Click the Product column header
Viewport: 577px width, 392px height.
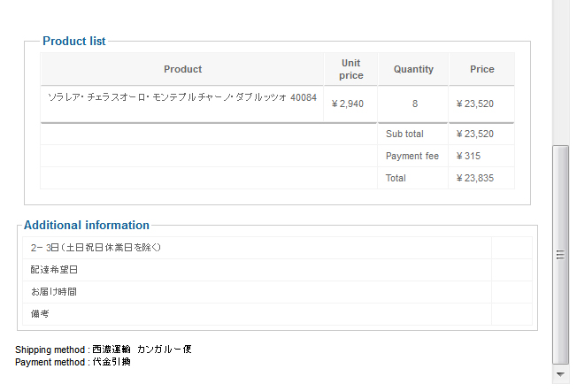[x=182, y=69]
